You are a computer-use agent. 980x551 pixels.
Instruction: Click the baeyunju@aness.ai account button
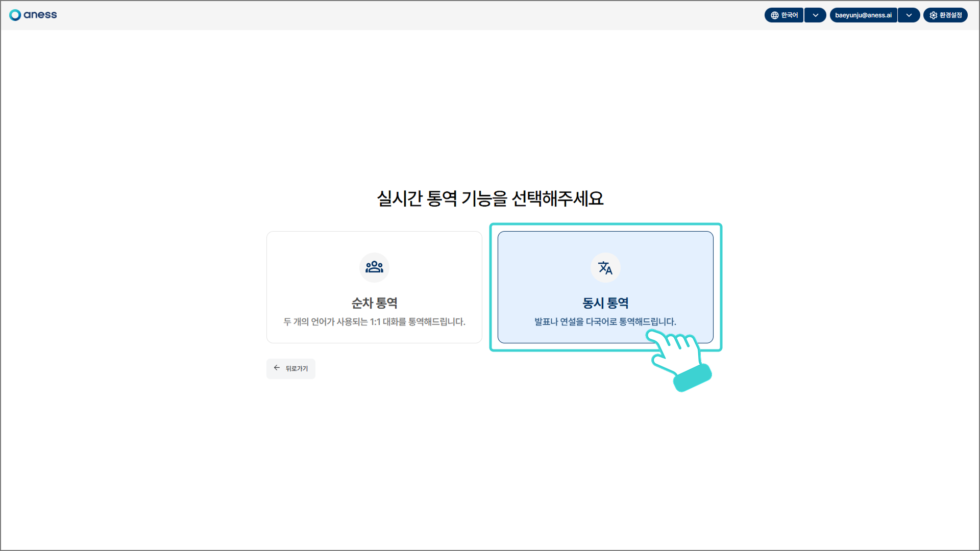coord(863,15)
